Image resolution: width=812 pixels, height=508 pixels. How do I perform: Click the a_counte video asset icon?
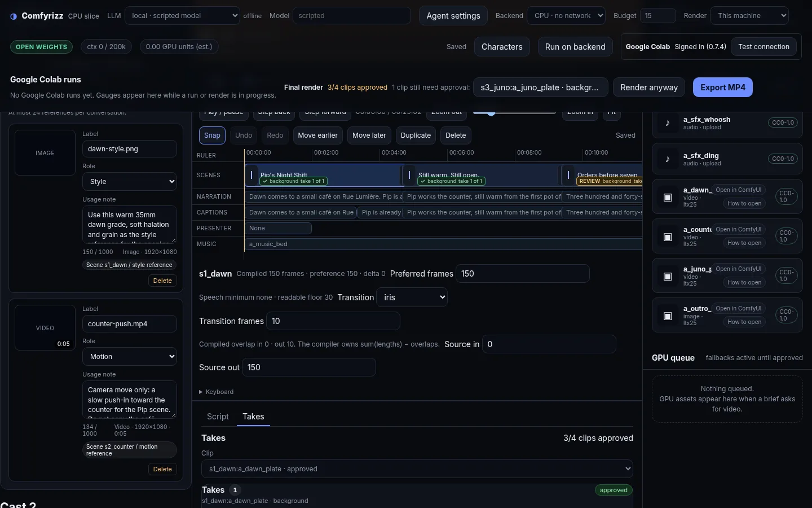pos(668,237)
